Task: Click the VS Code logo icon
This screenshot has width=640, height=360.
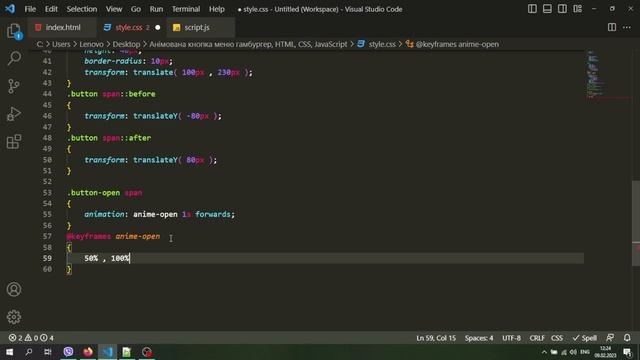Action: (10, 9)
